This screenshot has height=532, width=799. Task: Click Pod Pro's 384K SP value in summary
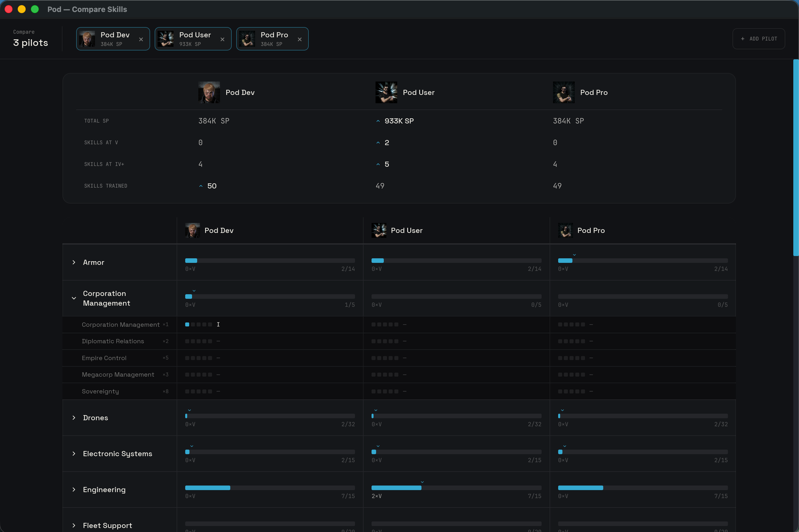click(568, 121)
